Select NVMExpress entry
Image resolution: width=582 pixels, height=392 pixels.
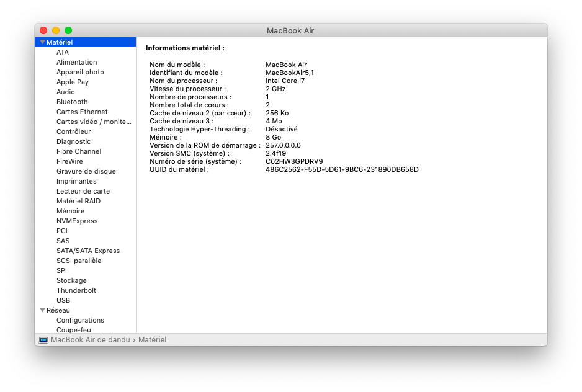coord(77,221)
